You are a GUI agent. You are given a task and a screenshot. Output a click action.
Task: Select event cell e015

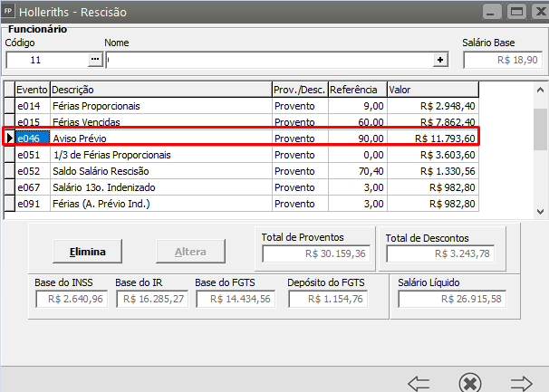33,121
